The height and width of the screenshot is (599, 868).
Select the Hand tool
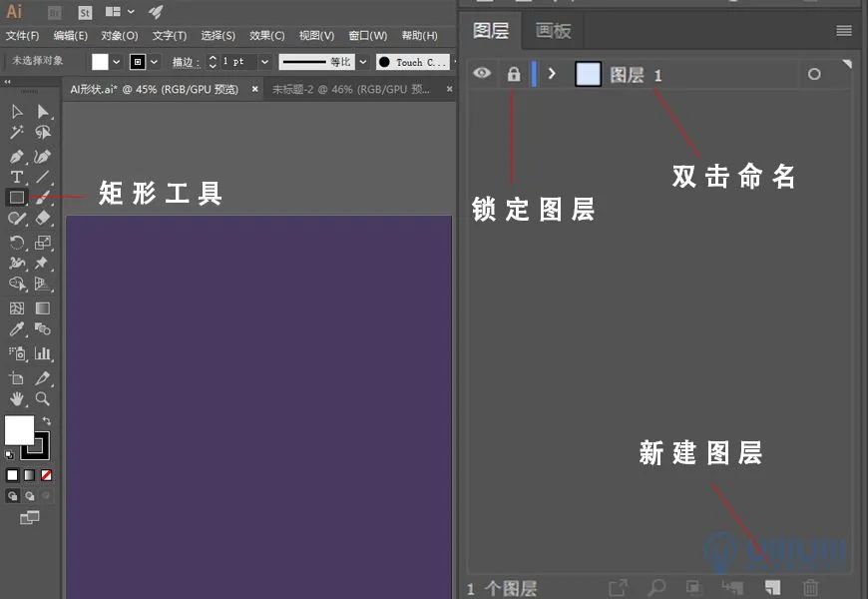(x=16, y=397)
